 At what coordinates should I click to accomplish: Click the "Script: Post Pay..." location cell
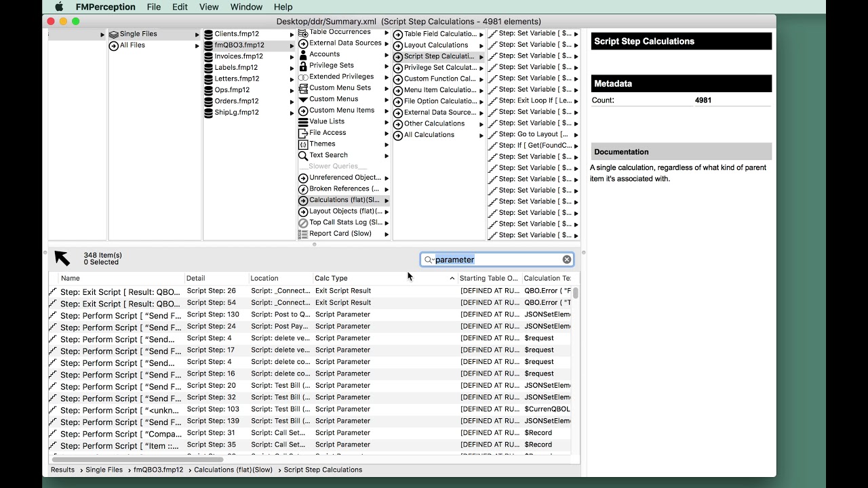point(281,327)
